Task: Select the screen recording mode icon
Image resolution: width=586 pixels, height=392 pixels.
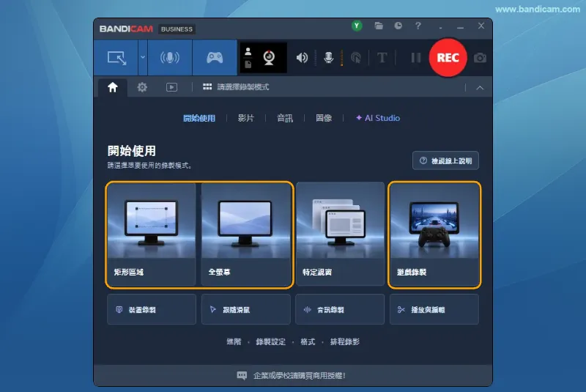Action: (116, 58)
